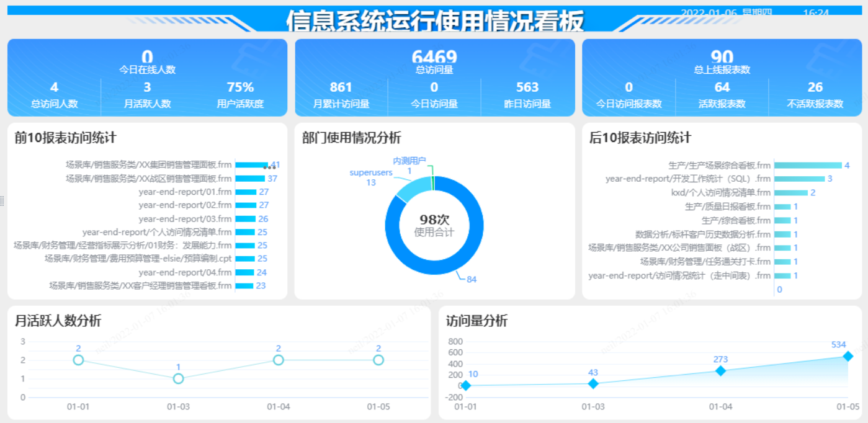Viewport: 868px width, 423px height.
Task: Select the circle marker above 01-05
Action: (378, 359)
